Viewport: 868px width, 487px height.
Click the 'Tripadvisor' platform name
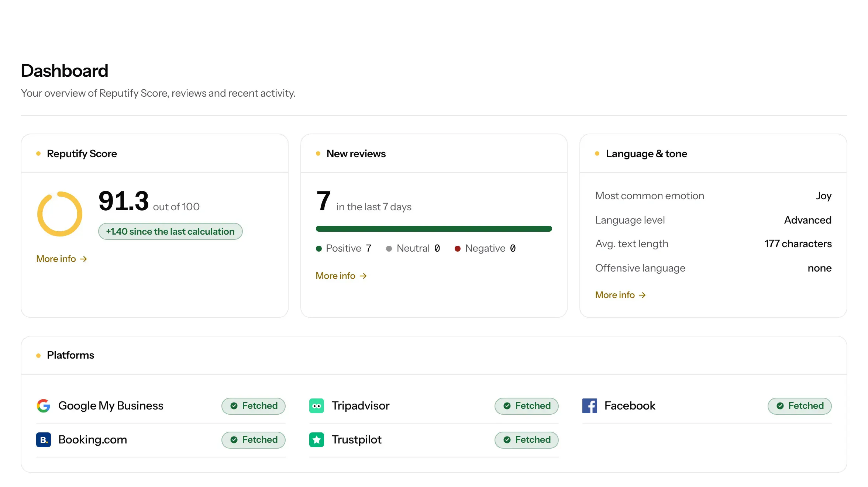(361, 406)
